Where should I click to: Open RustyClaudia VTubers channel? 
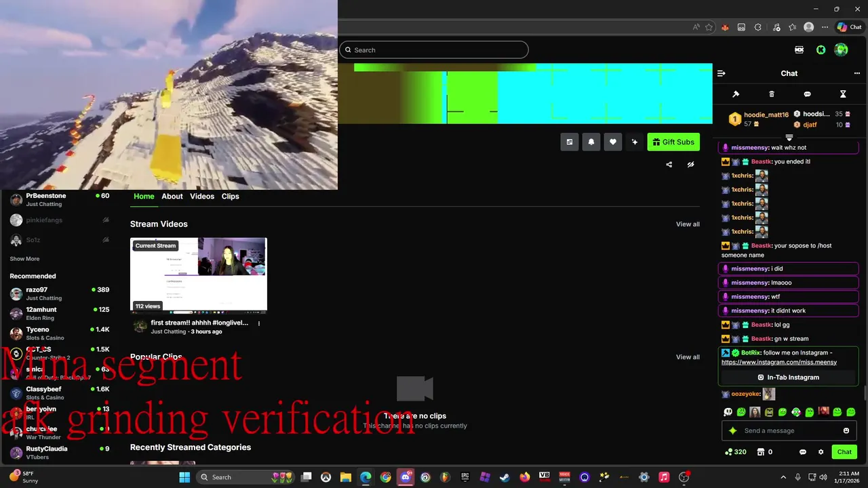point(60,453)
